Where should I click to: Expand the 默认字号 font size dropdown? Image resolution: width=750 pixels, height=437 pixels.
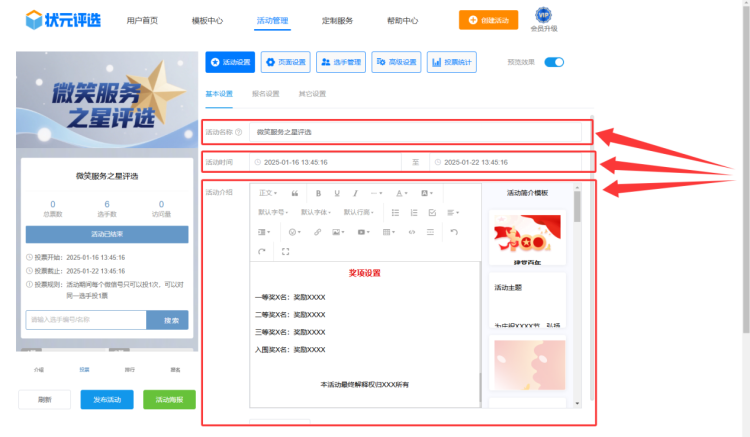[x=275, y=212]
